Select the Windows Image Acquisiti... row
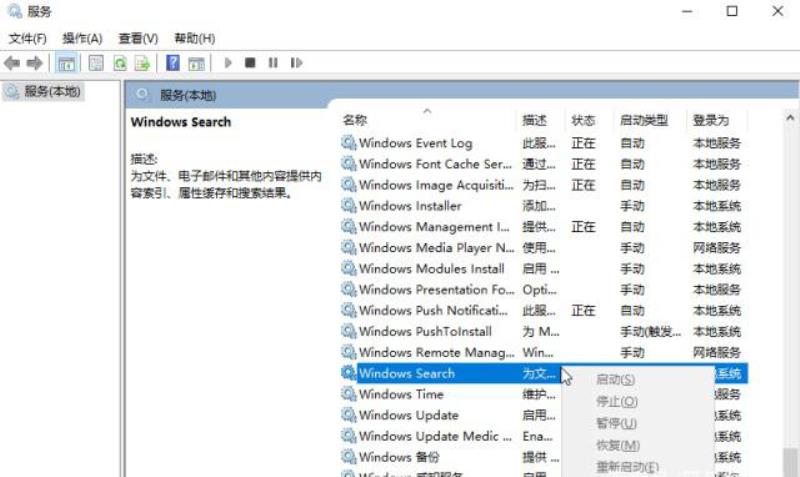The image size is (800, 477). (543, 185)
